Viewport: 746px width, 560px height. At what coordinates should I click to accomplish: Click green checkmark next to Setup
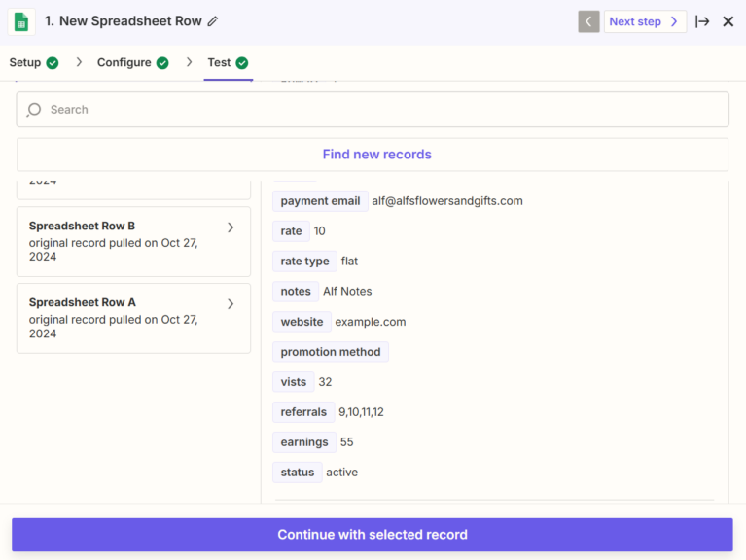point(53,63)
